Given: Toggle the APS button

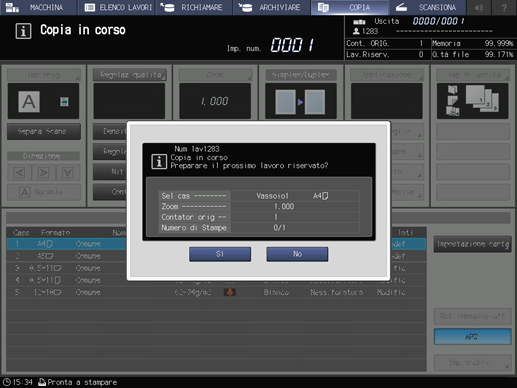Looking at the screenshot, I should pyautogui.click(x=472, y=337).
